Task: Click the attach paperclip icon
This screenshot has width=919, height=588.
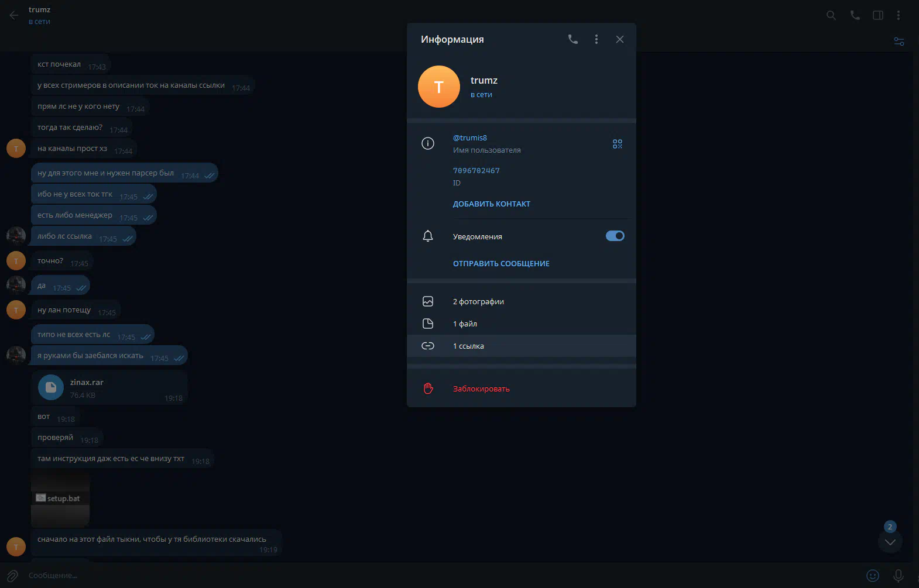Action: (12, 576)
